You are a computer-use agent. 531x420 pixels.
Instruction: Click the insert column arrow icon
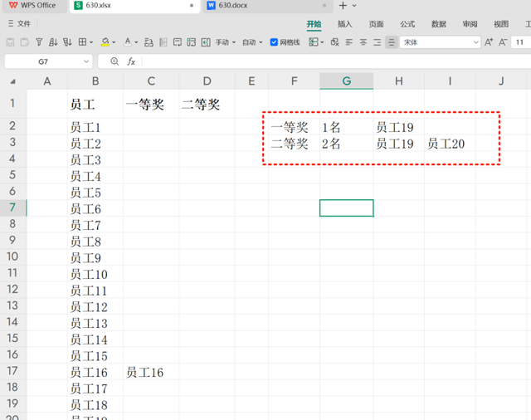[x=206, y=42]
